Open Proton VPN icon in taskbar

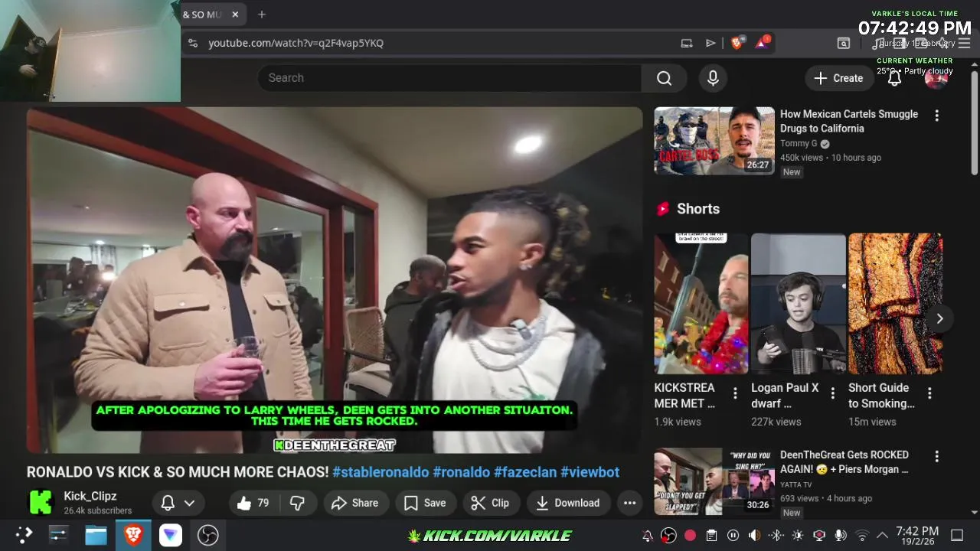click(x=170, y=535)
